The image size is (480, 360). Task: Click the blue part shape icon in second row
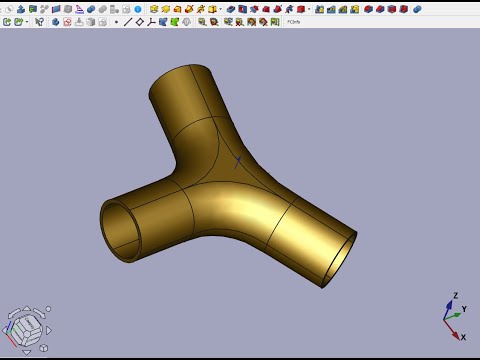(x=55, y=22)
